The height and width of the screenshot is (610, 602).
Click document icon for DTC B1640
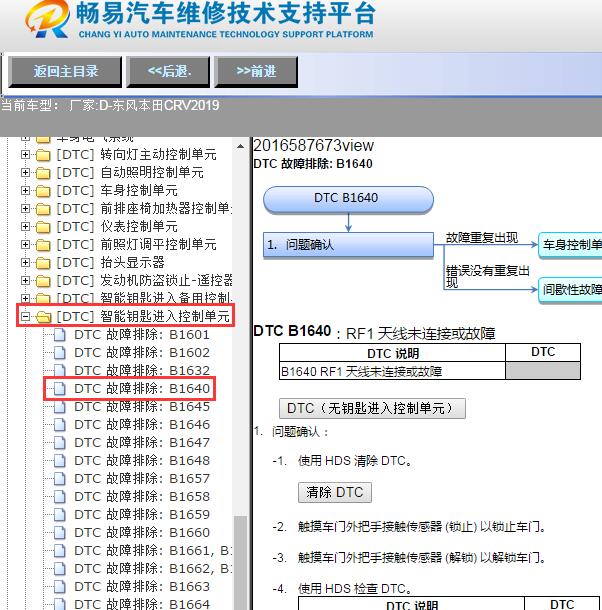click(x=60, y=388)
